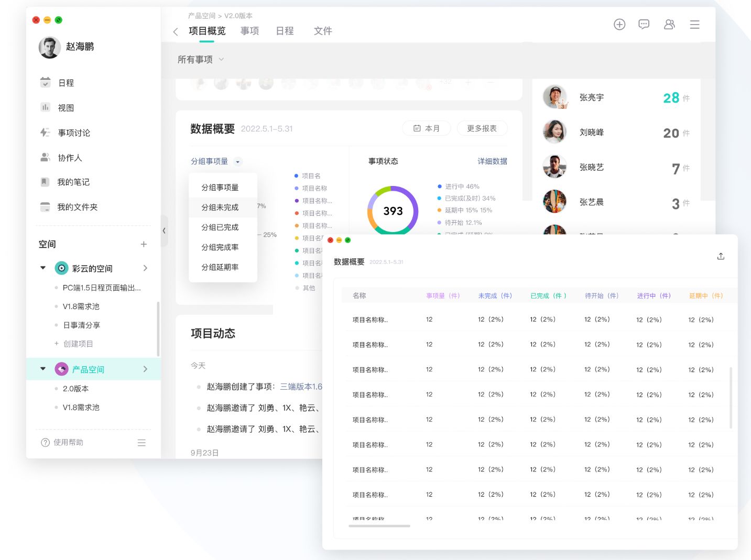Open the hamburger menu at top right

(x=694, y=24)
